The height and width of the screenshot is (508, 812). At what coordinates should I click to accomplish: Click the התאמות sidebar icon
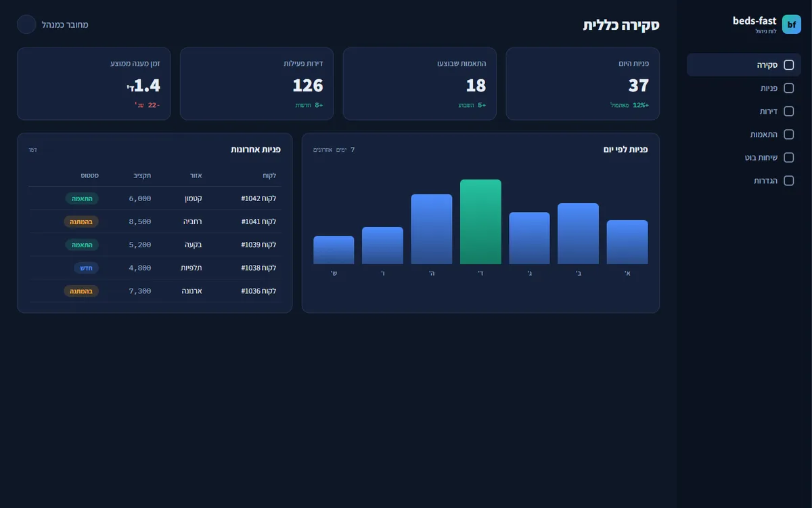(788, 134)
